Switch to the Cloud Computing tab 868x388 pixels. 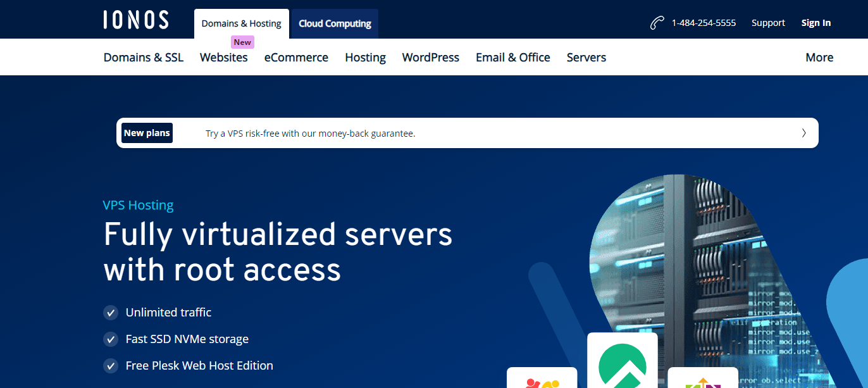(x=335, y=23)
